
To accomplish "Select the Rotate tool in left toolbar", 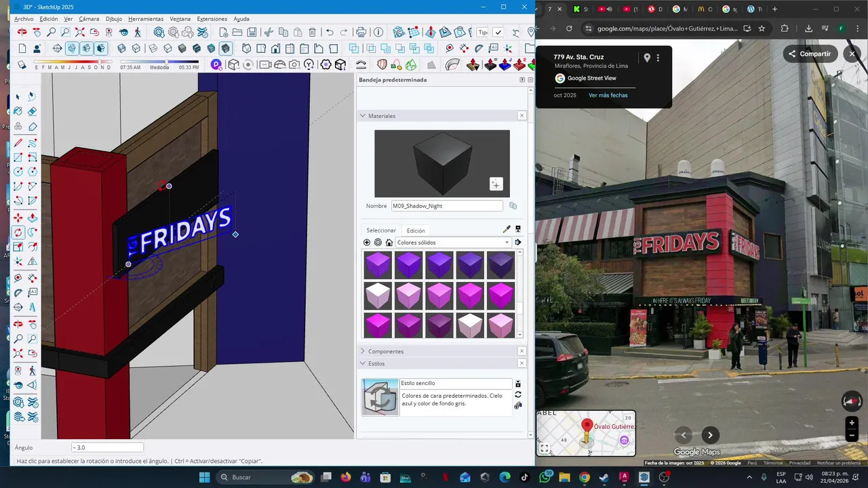I will (18, 232).
